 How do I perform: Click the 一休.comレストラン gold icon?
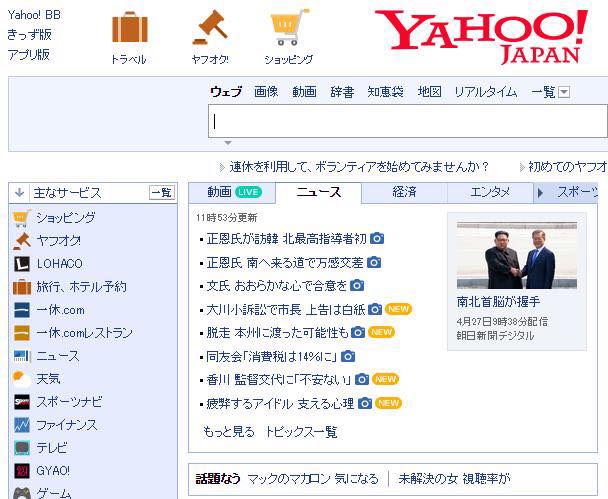point(22,333)
